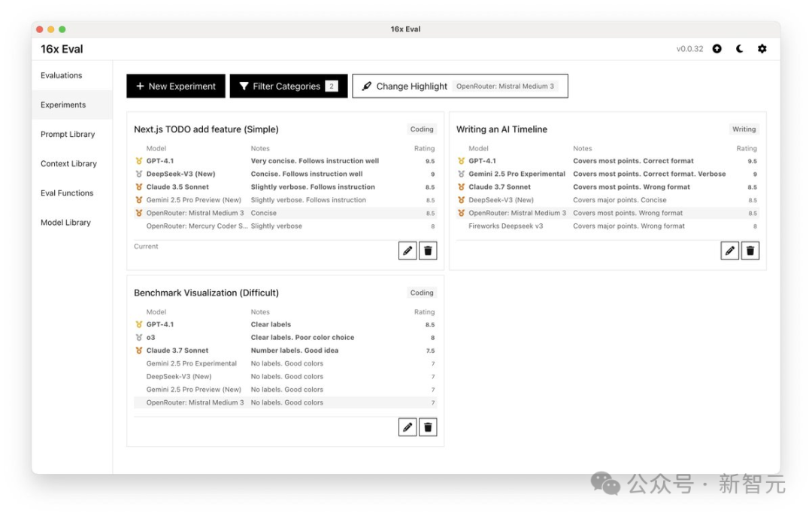The height and width of the screenshot is (516, 812).
Task: Open the Next.js TODO add feature (Simple) title
Action: (206, 129)
